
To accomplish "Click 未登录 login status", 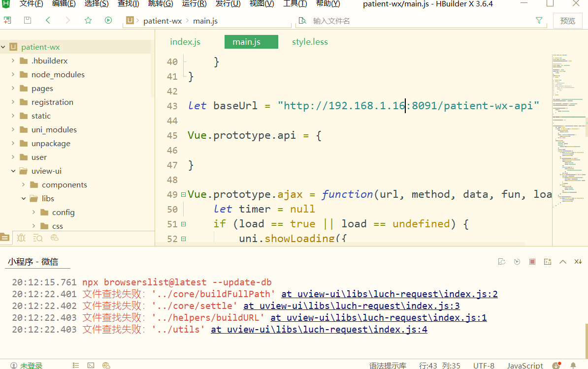I will [31, 365].
